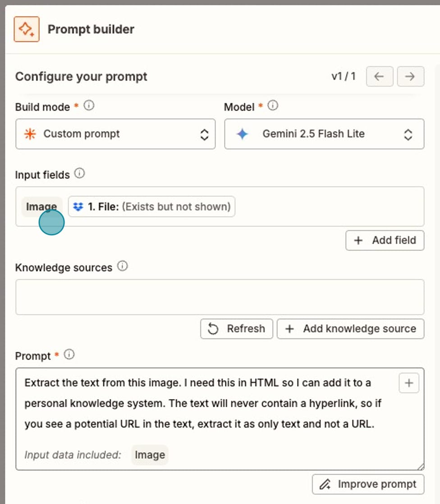Click Knowledge sources info icon
The width and height of the screenshot is (440, 504).
pos(122,266)
